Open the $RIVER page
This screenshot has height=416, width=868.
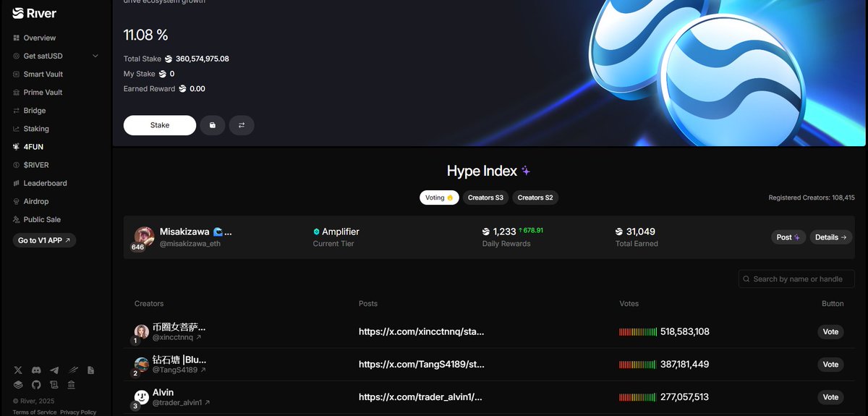[x=35, y=165]
